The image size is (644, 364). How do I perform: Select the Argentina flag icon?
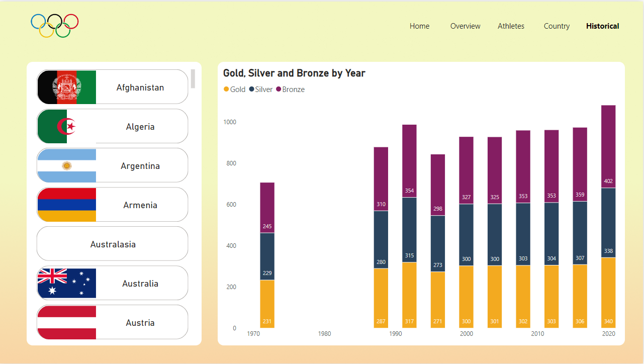[x=67, y=165]
